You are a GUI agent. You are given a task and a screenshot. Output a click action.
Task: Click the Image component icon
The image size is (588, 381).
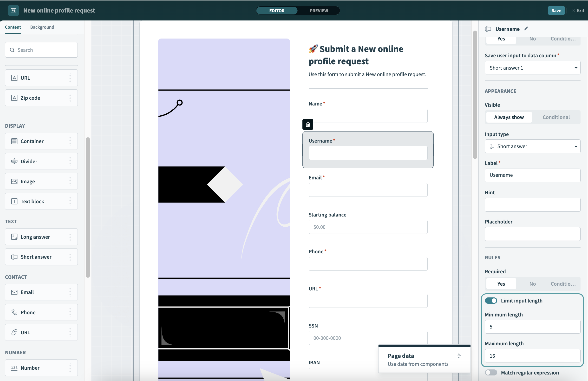point(14,181)
